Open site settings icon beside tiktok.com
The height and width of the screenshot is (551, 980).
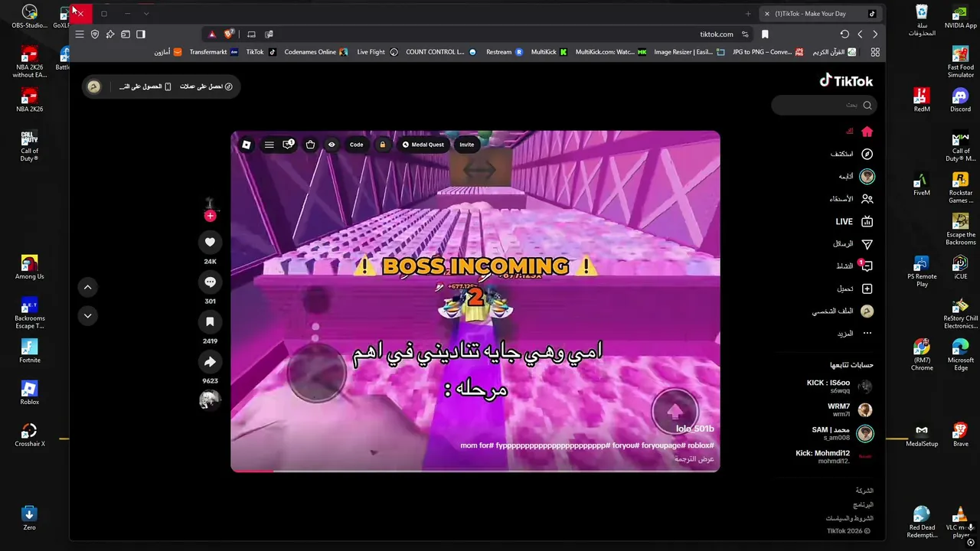pyautogui.click(x=745, y=34)
